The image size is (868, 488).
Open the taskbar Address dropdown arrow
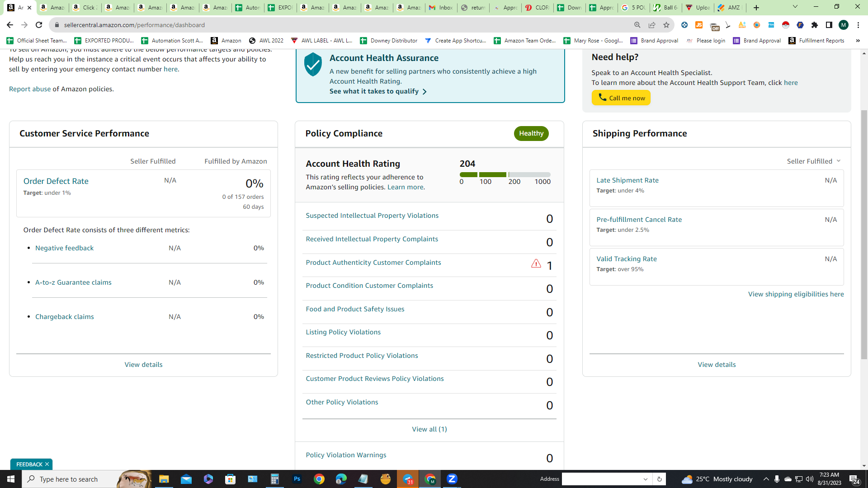tap(646, 479)
